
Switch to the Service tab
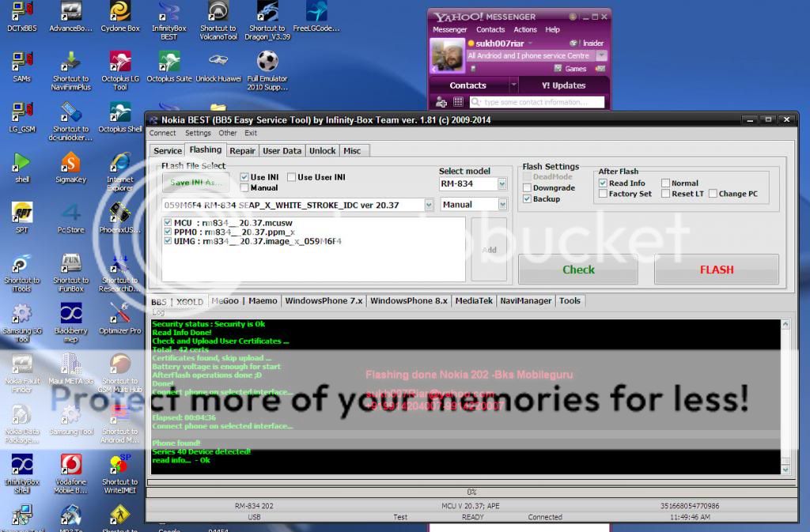pyautogui.click(x=168, y=151)
